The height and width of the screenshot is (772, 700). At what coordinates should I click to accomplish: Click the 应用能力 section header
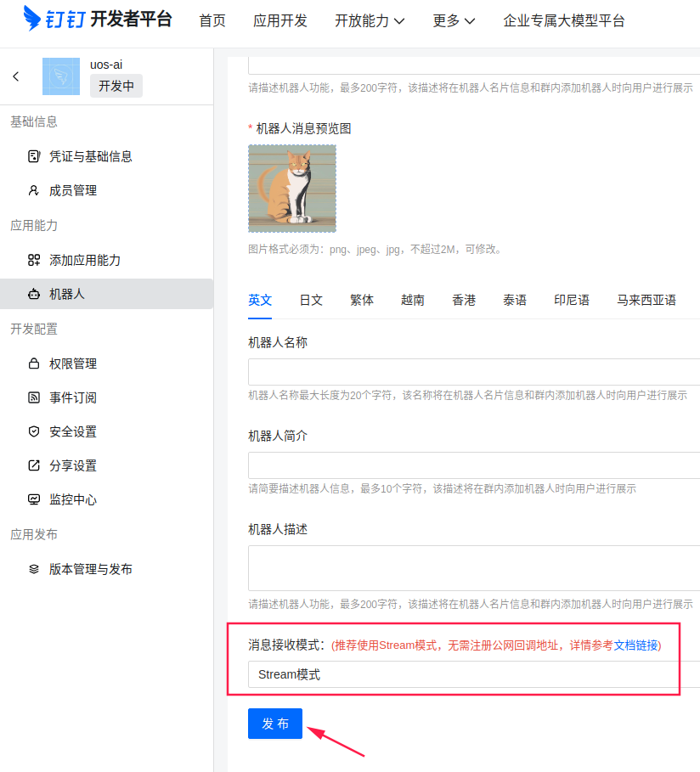pyautogui.click(x=34, y=226)
